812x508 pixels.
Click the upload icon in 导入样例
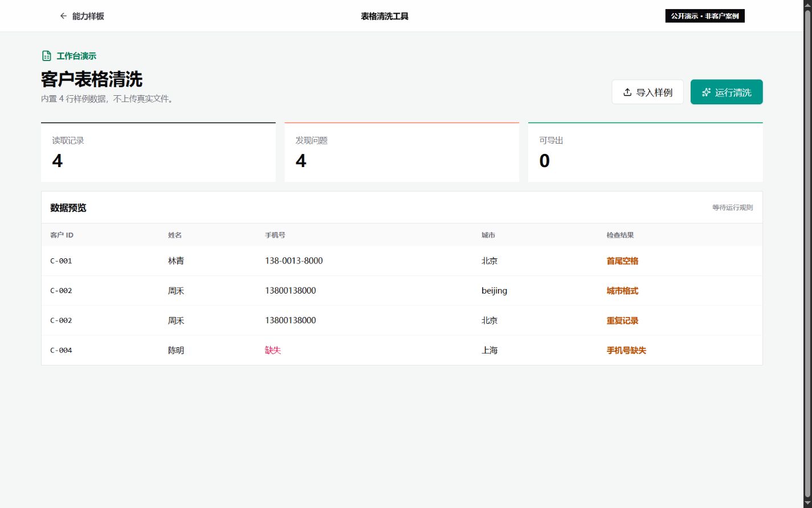coord(627,92)
